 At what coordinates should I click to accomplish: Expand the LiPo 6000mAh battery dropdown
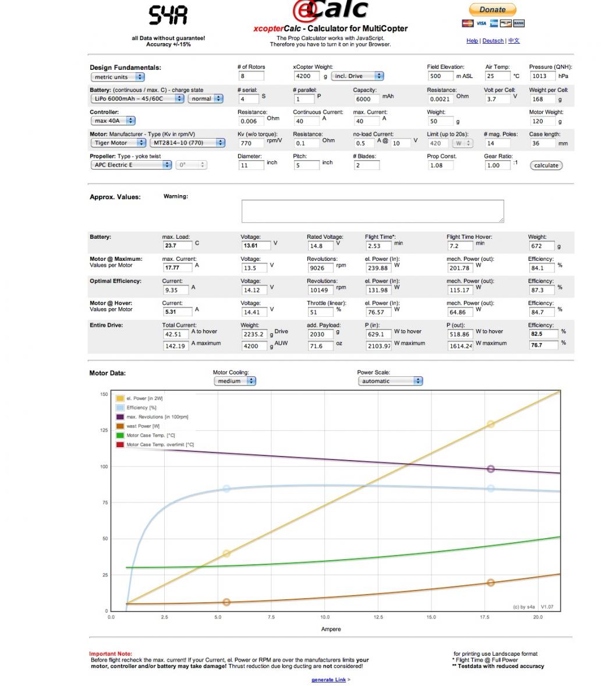pos(137,99)
